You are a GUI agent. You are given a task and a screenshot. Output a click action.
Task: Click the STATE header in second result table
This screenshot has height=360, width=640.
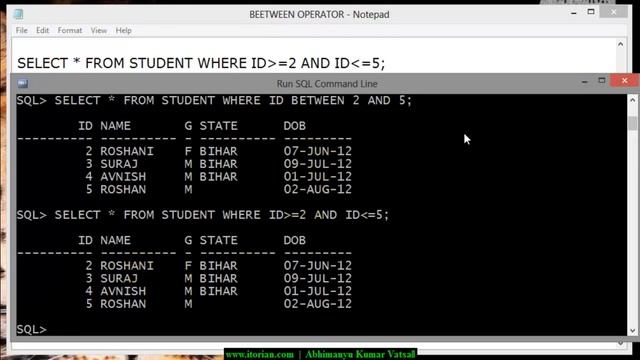pos(218,240)
